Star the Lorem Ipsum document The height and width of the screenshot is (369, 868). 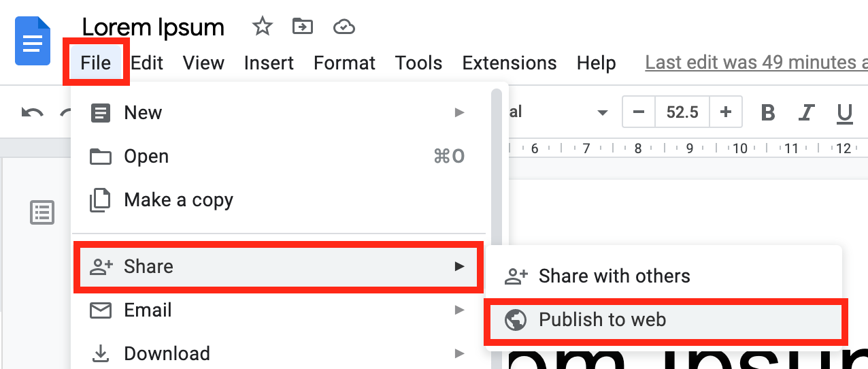click(262, 27)
